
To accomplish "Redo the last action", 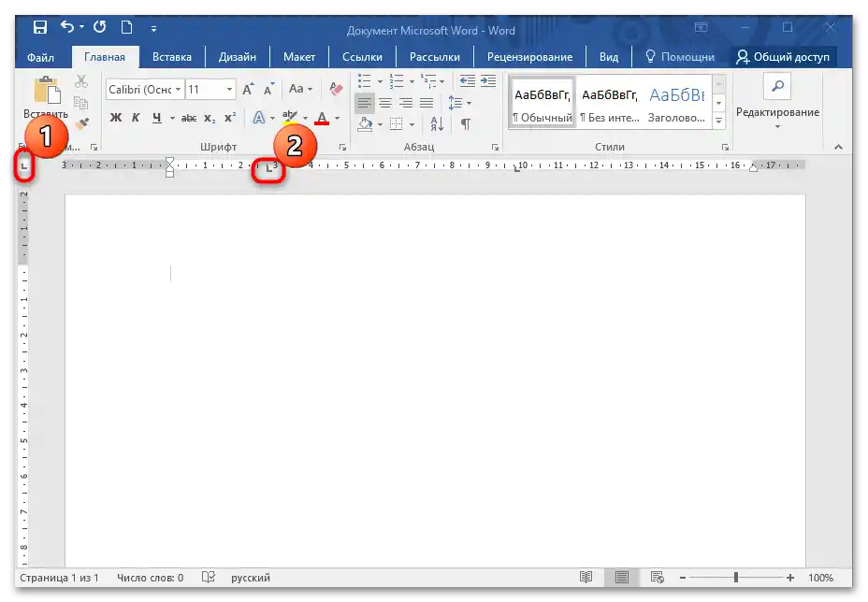I will coord(100,26).
